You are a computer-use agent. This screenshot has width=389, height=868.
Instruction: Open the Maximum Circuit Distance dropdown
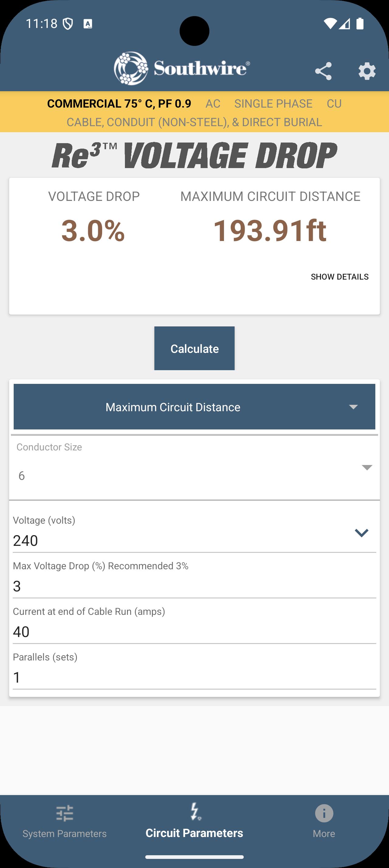point(194,407)
